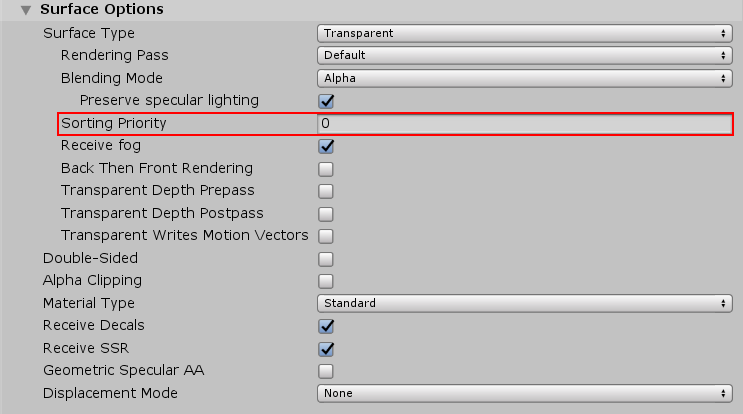
Task: Enable Transparent Depth Prepass
Action: point(326,191)
